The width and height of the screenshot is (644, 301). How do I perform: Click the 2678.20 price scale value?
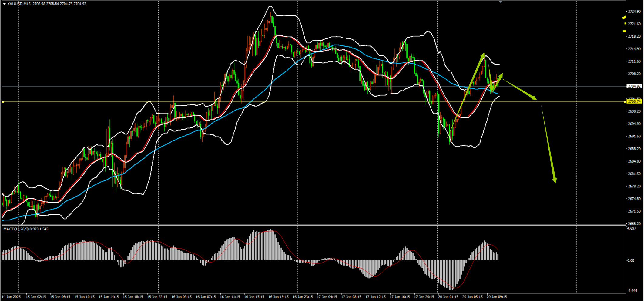[634, 186]
